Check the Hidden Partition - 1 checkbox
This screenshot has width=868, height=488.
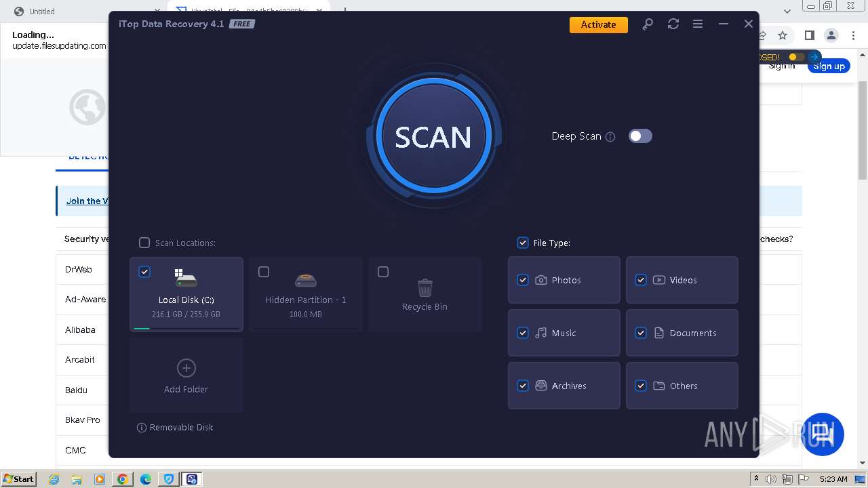pos(264,272)
